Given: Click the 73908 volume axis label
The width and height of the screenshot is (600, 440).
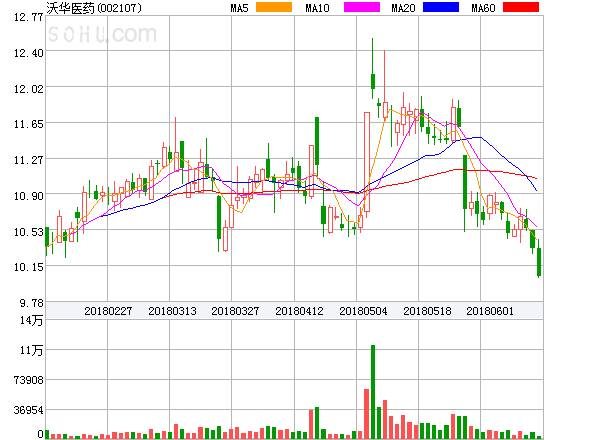Looking at the screenshot, I should click(x=29, y=380).
